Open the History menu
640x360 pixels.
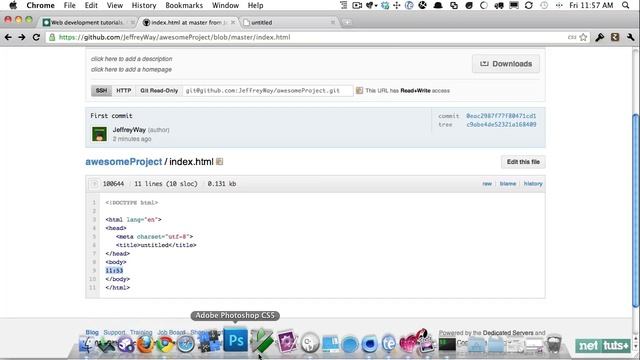[x=144, y=5]
